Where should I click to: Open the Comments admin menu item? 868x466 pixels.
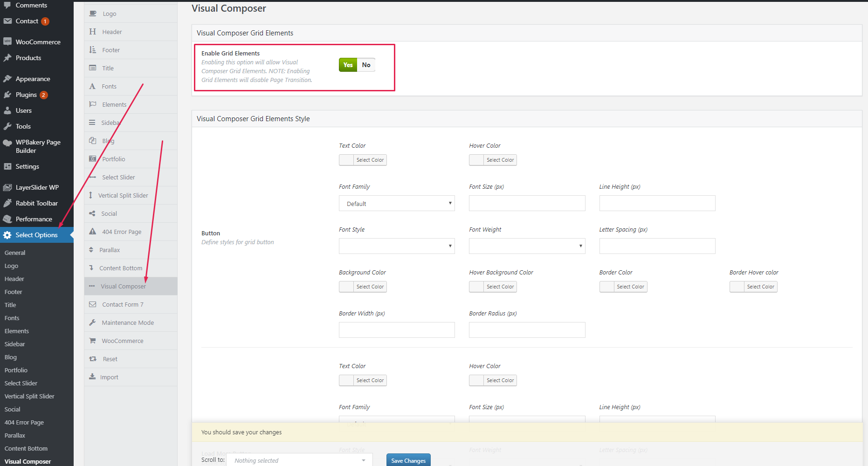pos(37,6)
